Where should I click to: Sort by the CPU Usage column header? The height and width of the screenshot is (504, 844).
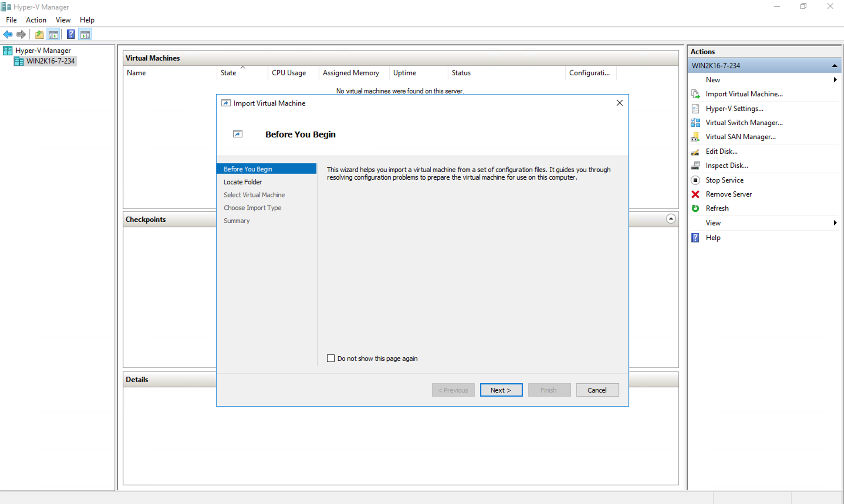click(x=293, y=73)
